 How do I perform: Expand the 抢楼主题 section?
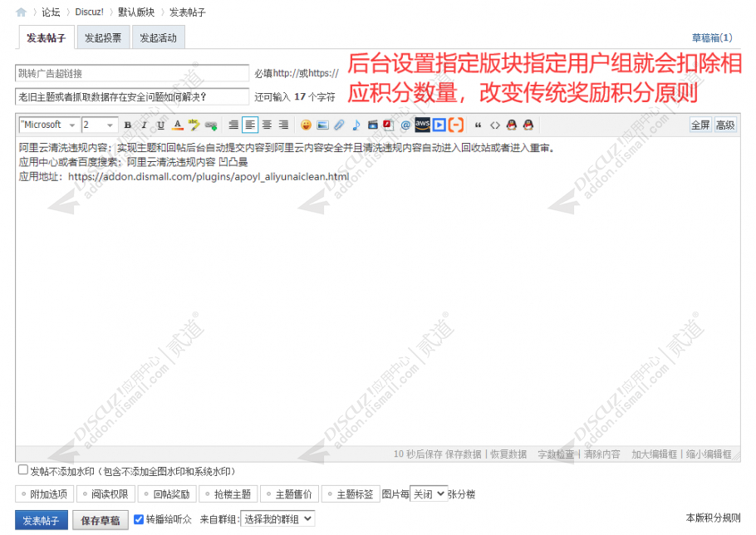point(228,494)
